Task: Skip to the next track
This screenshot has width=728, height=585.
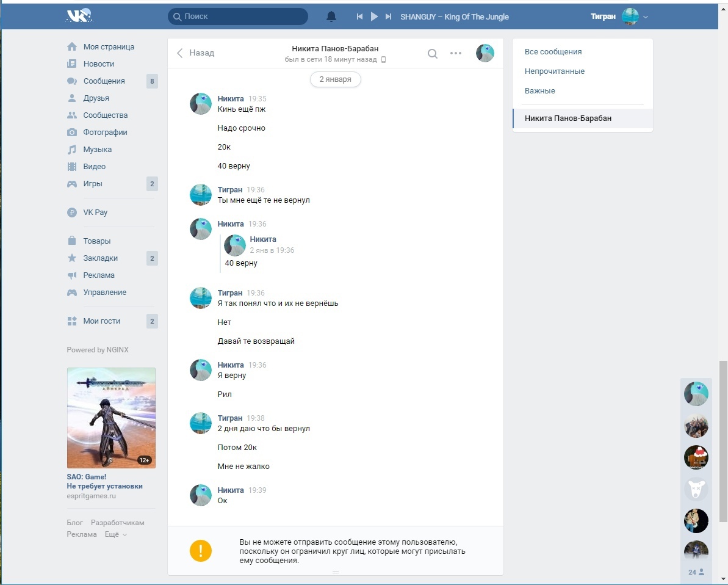Action: [388, 16]
